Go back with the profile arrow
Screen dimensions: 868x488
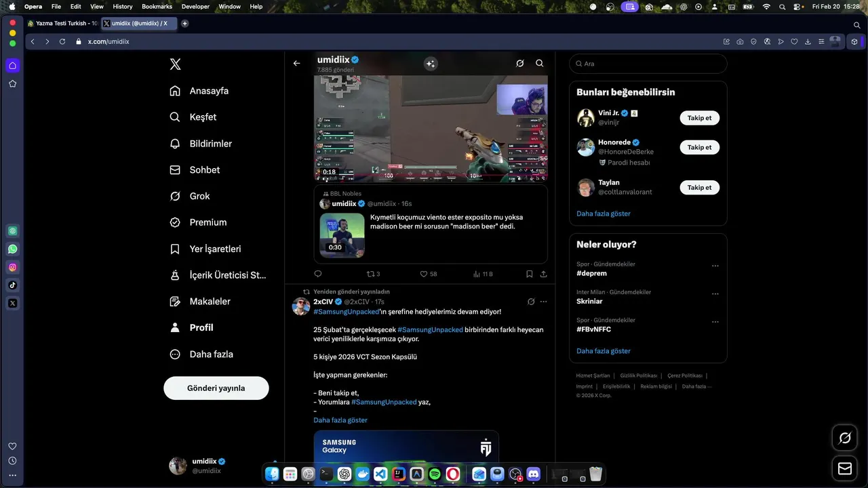[x=296, y=63]
